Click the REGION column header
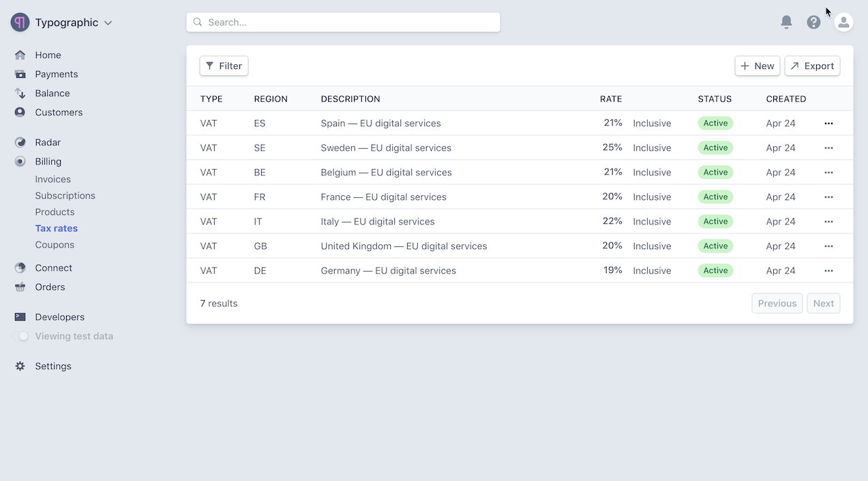 click(x=271, y=99)
